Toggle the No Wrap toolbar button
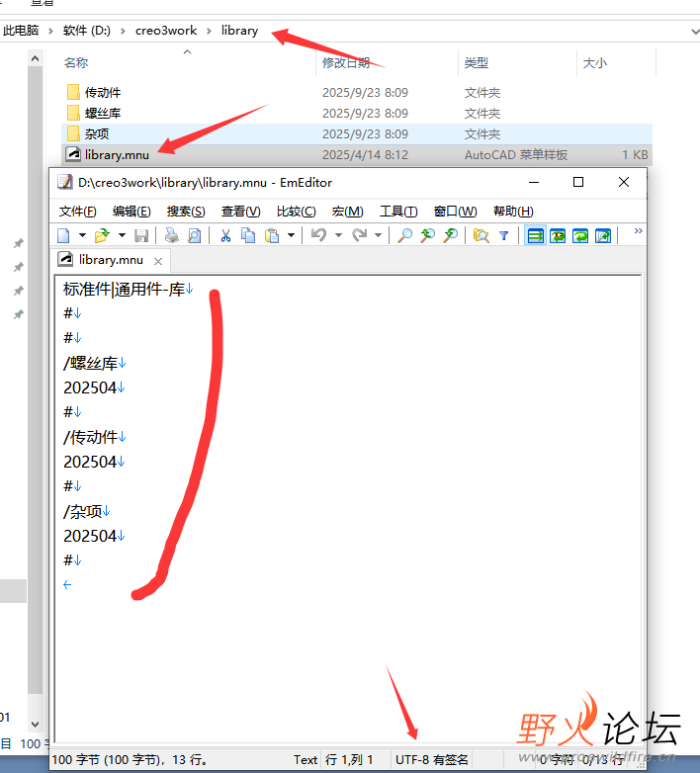Screen dimensions: 700x773 point(535,235)
